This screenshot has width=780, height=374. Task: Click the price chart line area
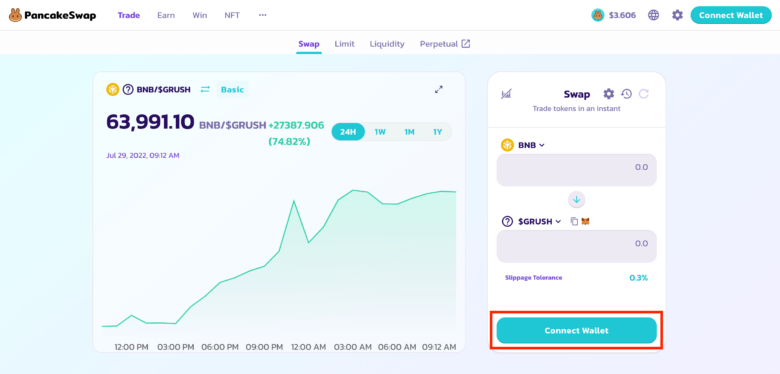(x=279, y=259)
